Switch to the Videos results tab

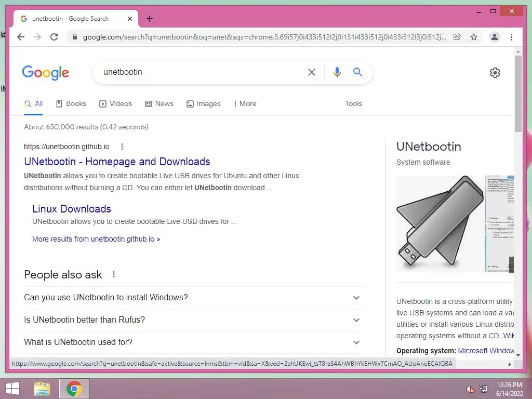click(x=115, y=104)
